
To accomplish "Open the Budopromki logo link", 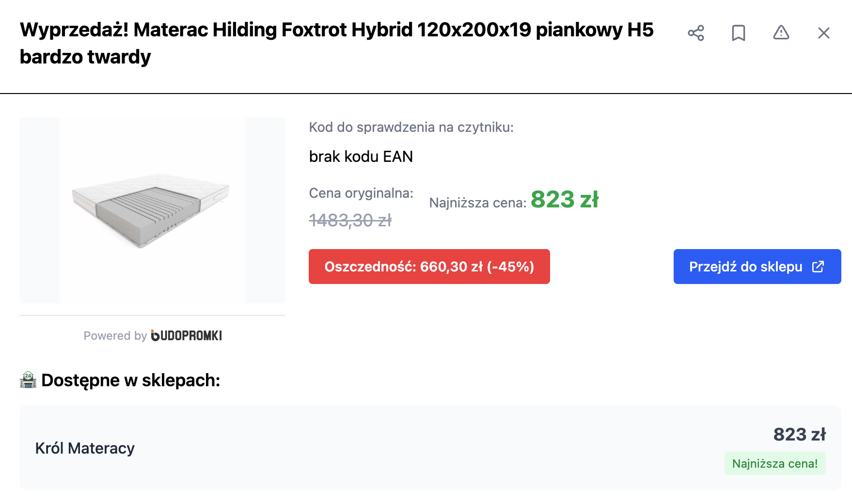I will (187, 335).
